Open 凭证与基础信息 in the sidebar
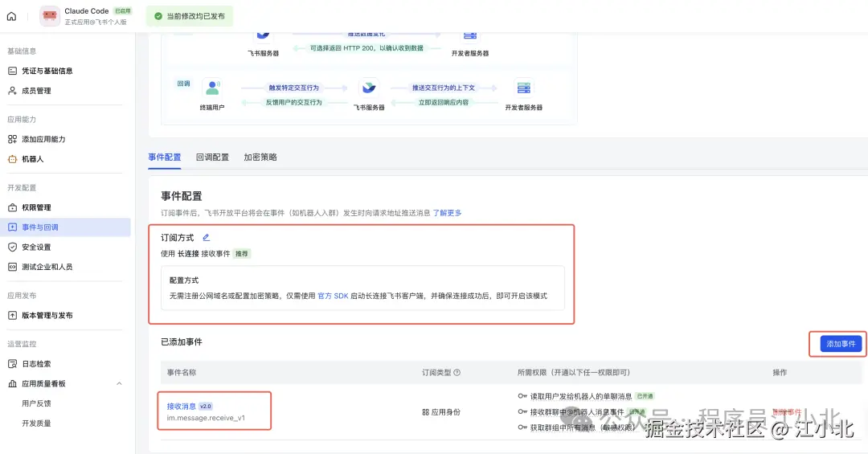Screen dimensions: 868x454 click(x=47, y=71)
